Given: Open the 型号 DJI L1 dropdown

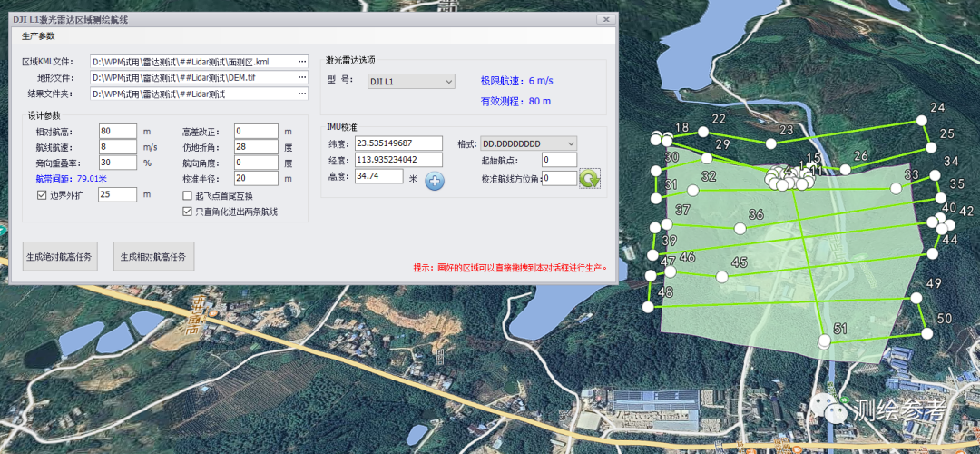Looking at the screenshot, I should pos(411,82).
